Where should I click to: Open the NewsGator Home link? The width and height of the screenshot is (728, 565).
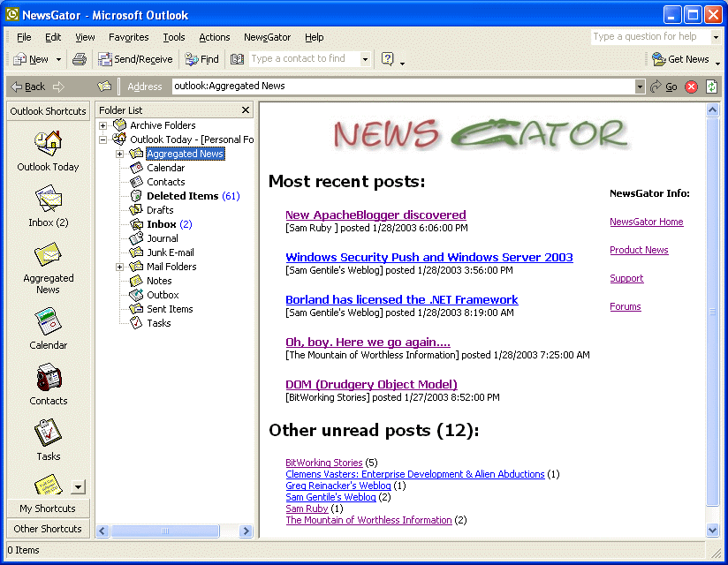(647, 222)
